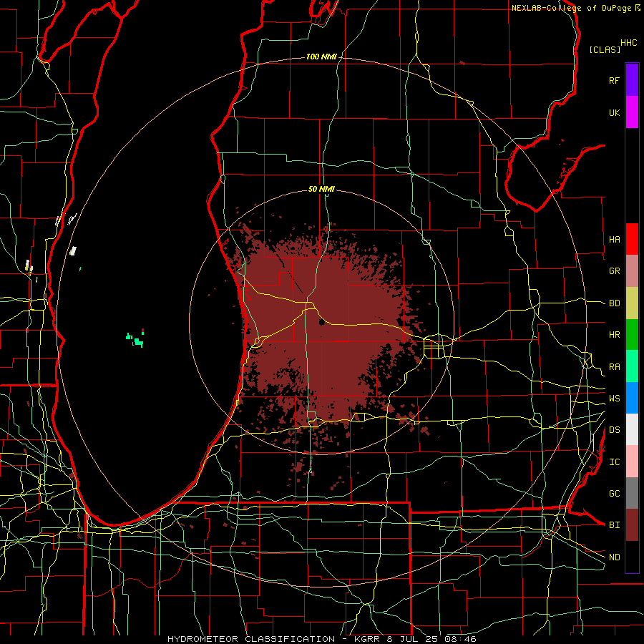The image size is (644, 644).
Task: Click the red HA legend color swatch
Action: click(x=632, y=239)
